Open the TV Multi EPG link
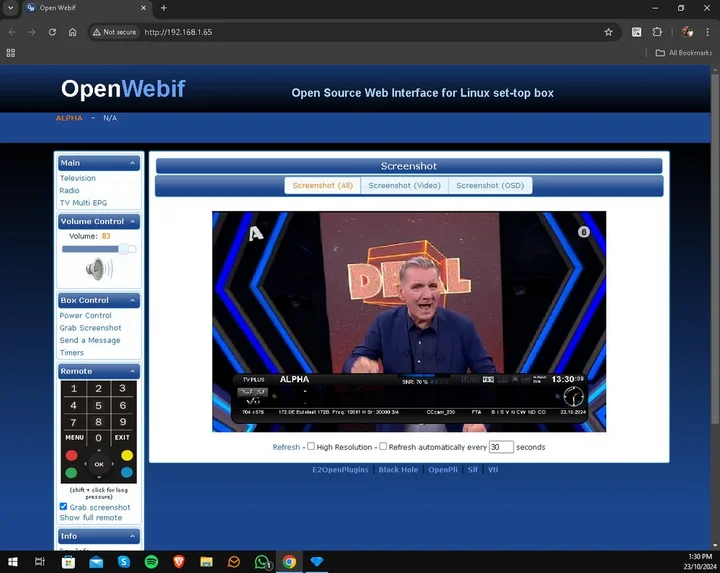 [83, 202]
